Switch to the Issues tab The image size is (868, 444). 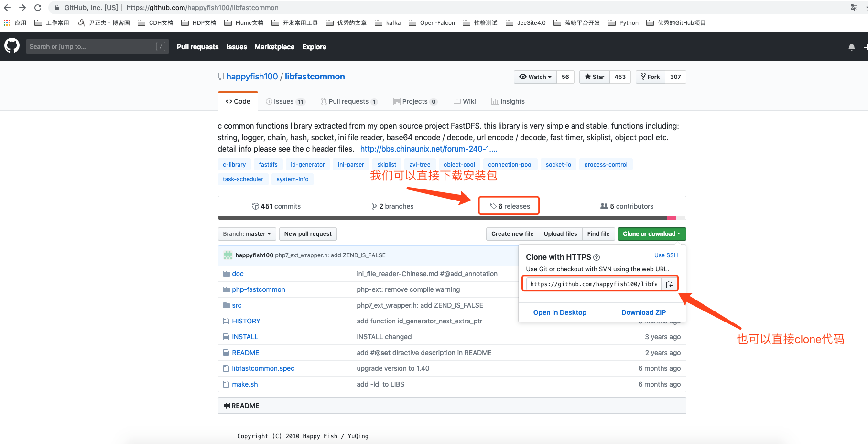(285, 101)
